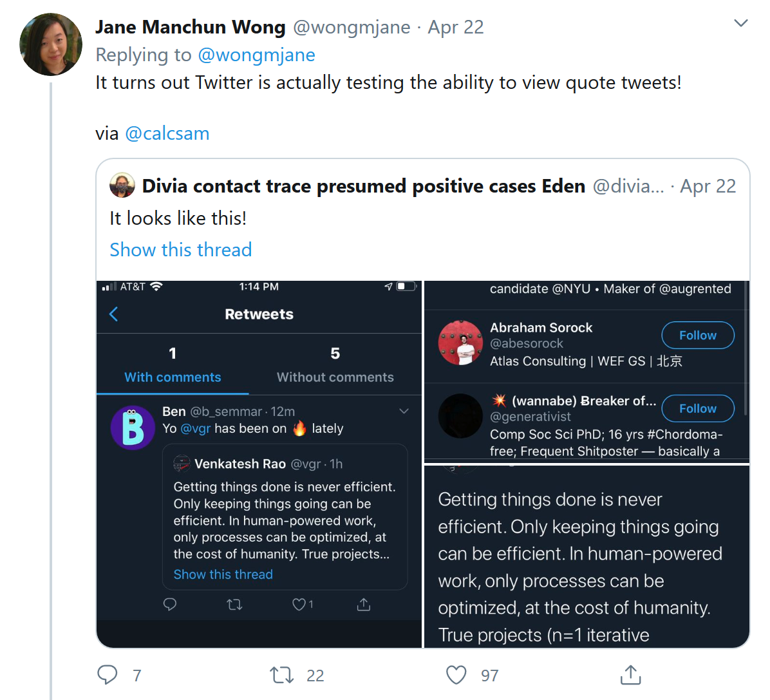The image size is (770, 700).
Task: Reply to Jane Manchun Wong's tweet
Action: 108,675
